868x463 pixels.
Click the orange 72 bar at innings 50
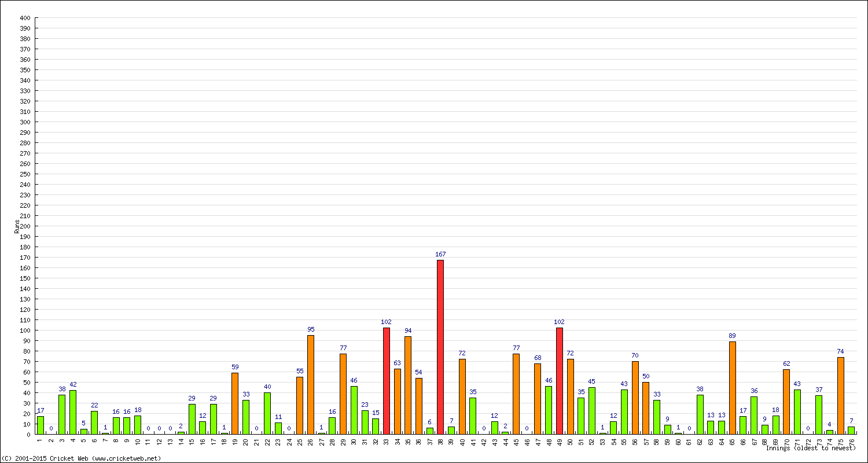tap(571, 396)
